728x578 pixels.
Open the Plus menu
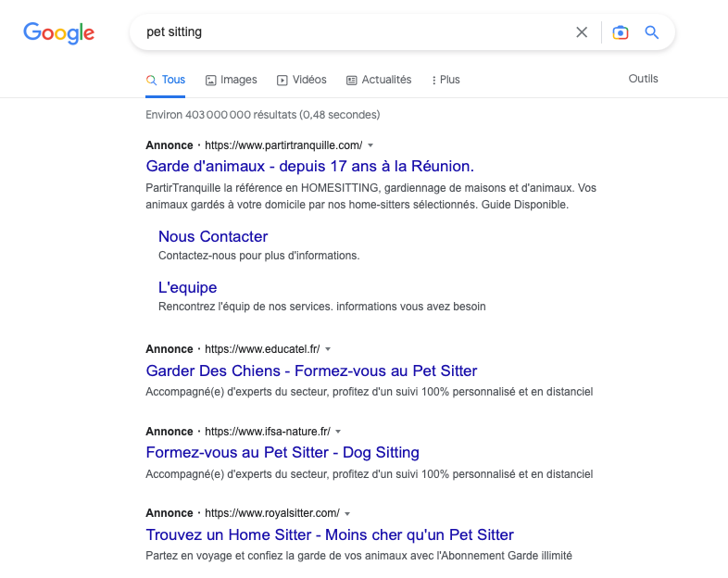(x=446, y=80)
